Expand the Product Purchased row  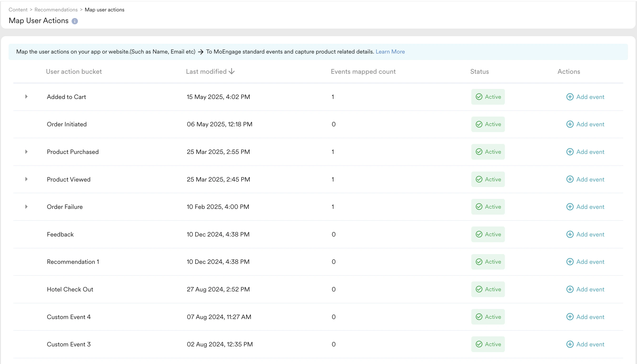26,152
